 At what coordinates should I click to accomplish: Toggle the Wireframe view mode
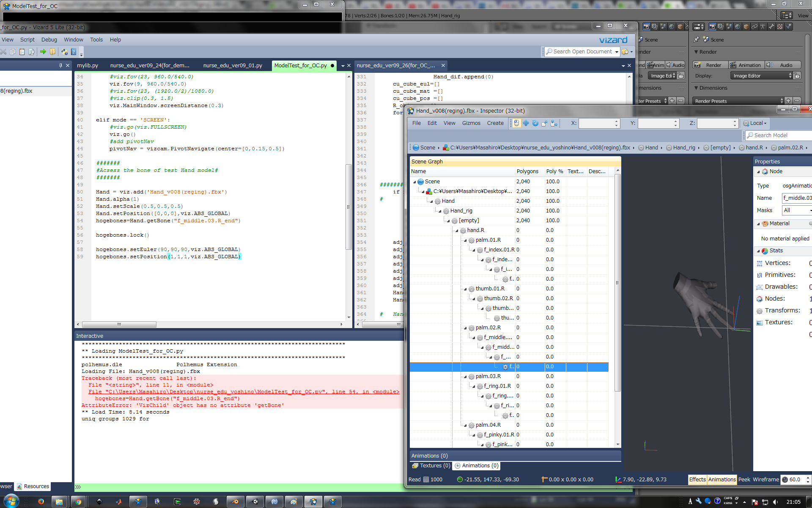click(765, 479)
